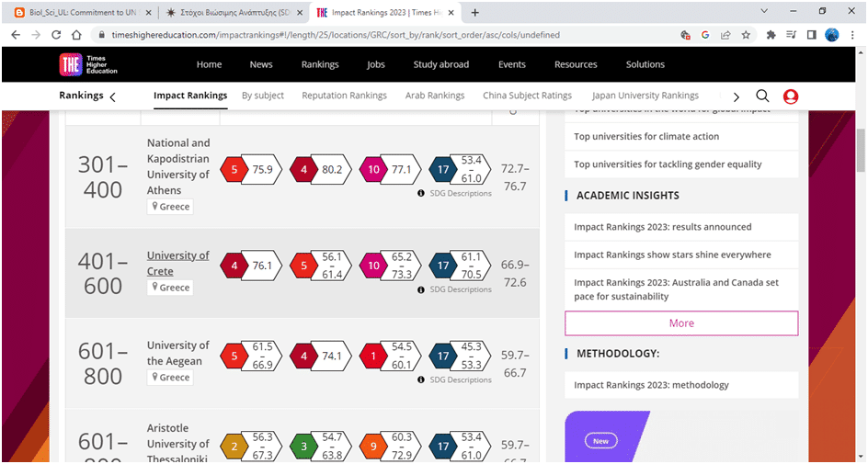Viewport: 868px width, 464px height.
Task: Click right chevron to show more rankings
Action: (x=736, y=97)
